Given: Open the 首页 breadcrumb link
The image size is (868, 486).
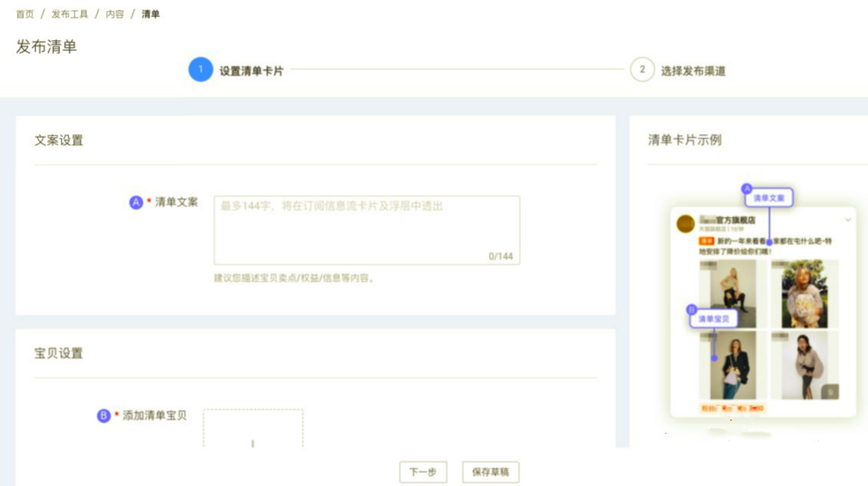Looking at the screenshot, I should coord(25,14).
